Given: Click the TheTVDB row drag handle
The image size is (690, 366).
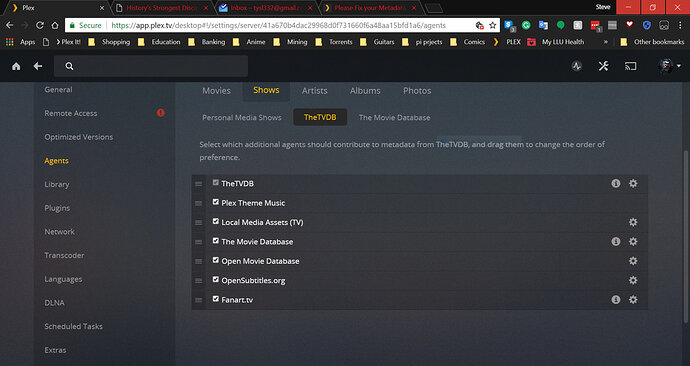Looking at the screenshot, I should 198,184.
